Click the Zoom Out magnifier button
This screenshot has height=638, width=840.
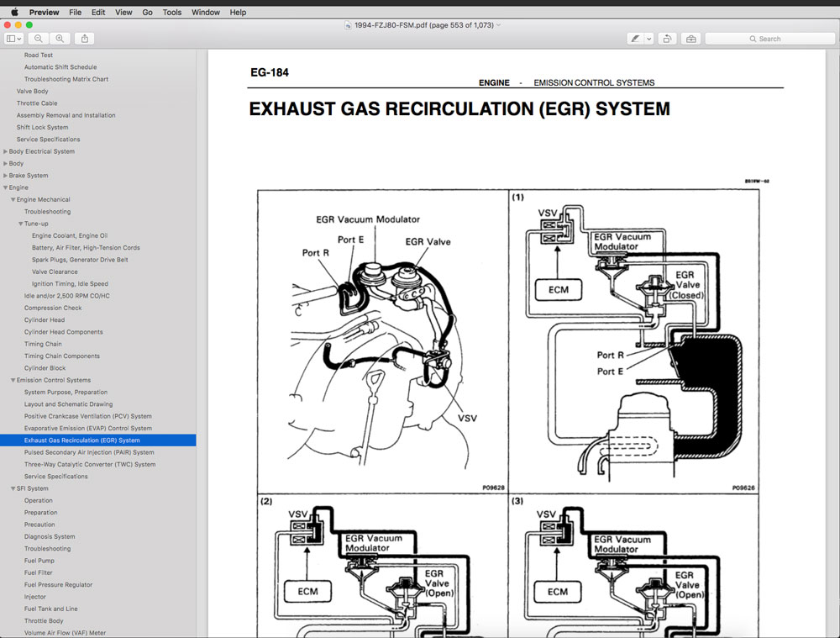[39, 39]
